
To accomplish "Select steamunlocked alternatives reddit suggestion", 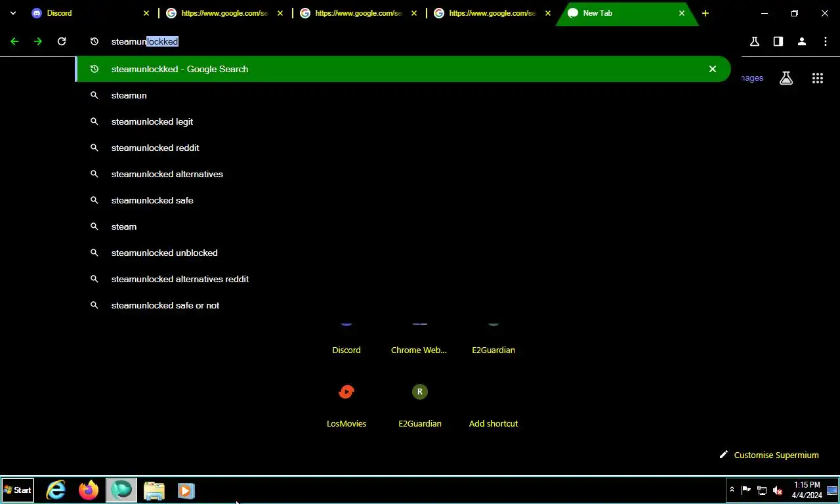I will (403, 279).
